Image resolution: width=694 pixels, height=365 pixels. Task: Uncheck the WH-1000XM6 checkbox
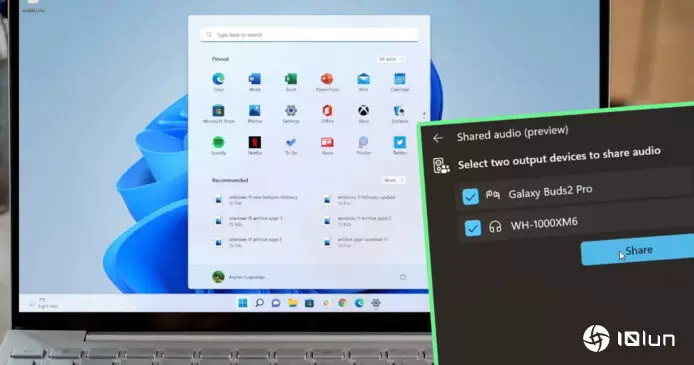pos(473,228)
